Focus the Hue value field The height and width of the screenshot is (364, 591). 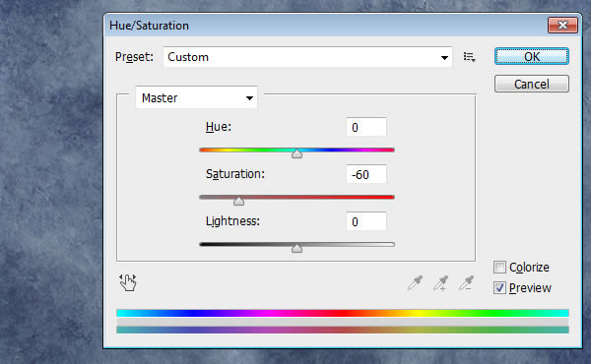coord(366,127)
